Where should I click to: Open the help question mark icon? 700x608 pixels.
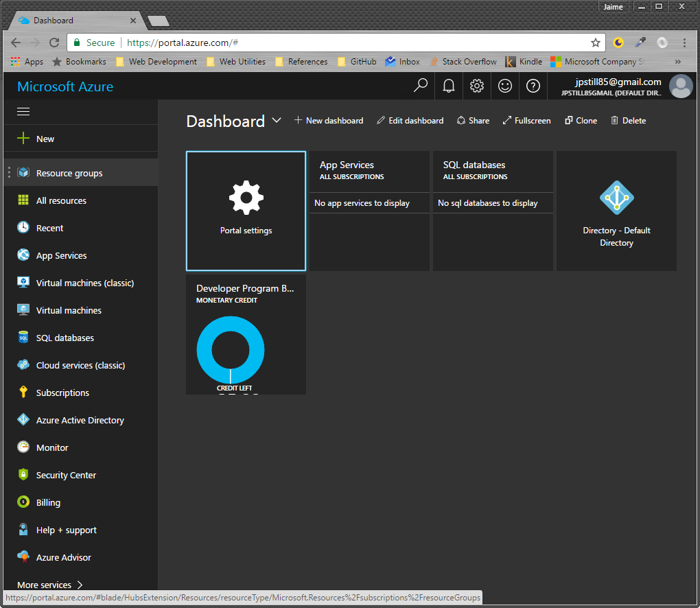coord(533,86)
